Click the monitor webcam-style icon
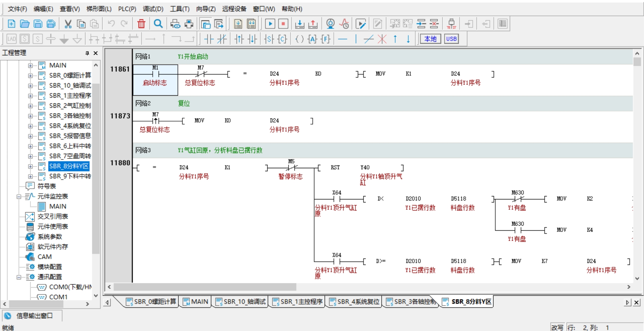 pos(330,24)
